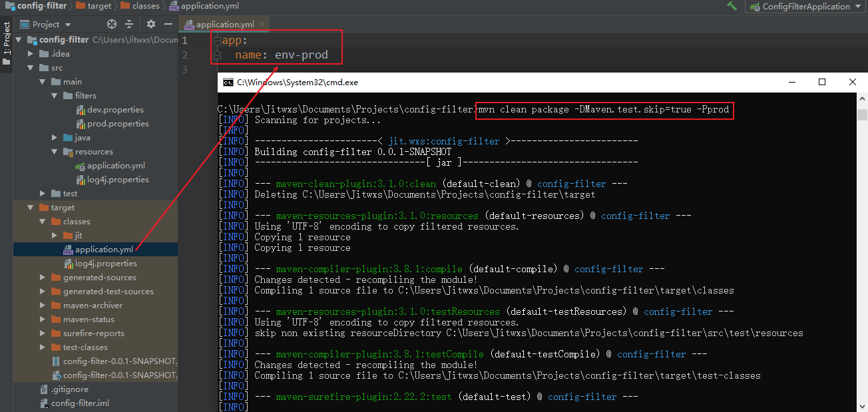Screen dimensions: 868x412
Task: Expand the test folder arrow
Action: pos(43,194)
